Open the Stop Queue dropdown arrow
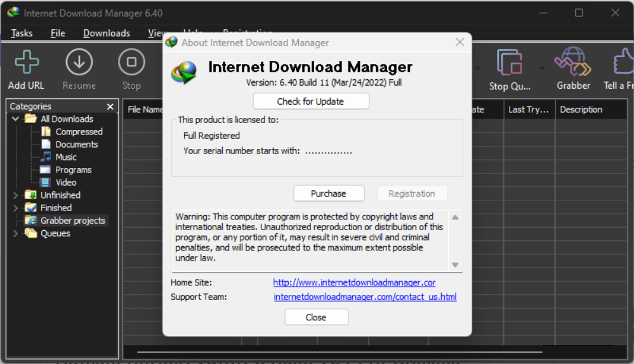This screenshot has width=634, height=364. point(542,68)
